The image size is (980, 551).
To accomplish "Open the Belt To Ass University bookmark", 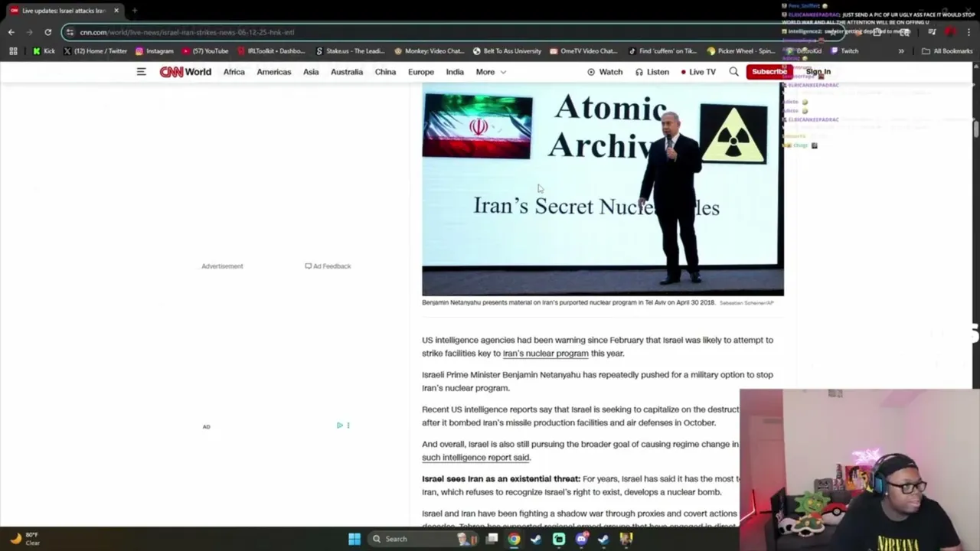I will pyautogui.click(x=507, y=51).
